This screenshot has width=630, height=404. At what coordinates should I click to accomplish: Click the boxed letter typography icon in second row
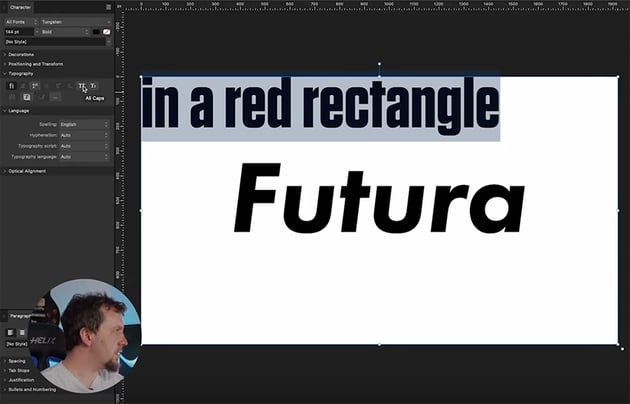point(27,97)
